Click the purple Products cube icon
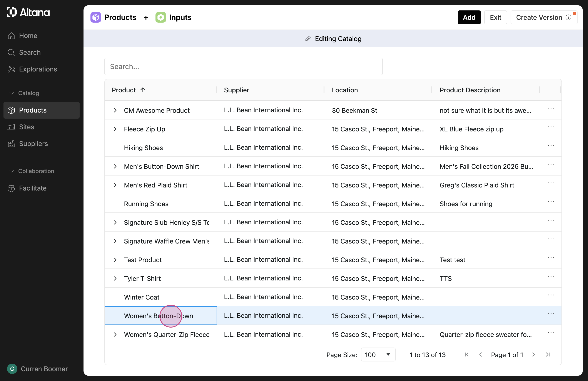 pyautogui.click(x=96, y=18)
